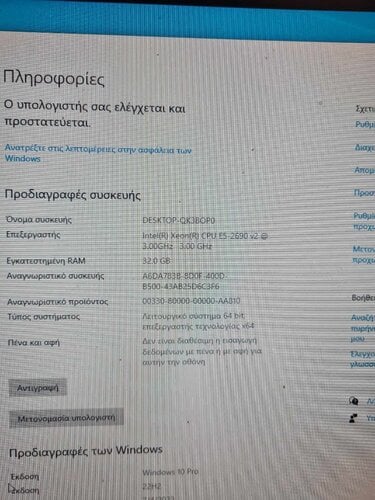Click the device ID value starting A6DA783B

(183, 281)
